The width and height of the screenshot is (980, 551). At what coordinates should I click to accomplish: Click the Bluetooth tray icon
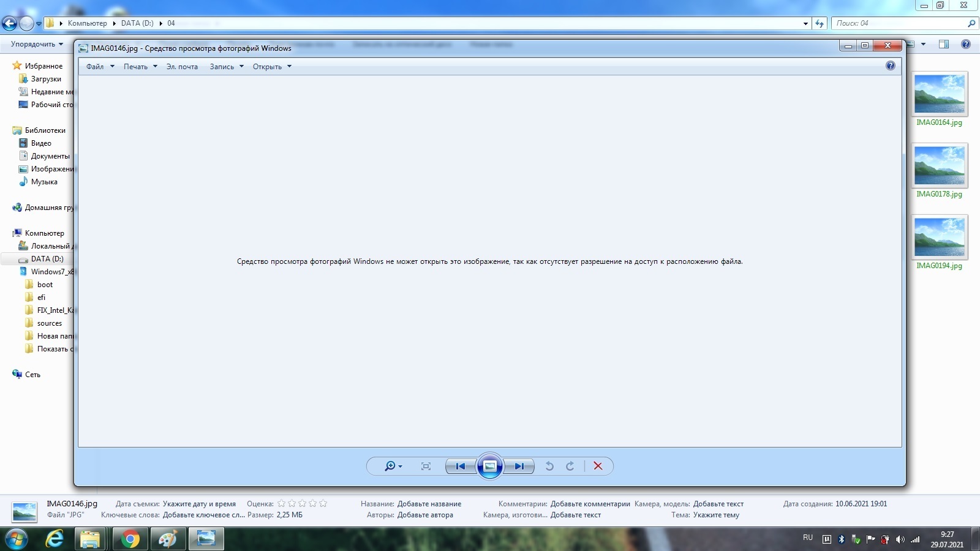click(842, 539)
